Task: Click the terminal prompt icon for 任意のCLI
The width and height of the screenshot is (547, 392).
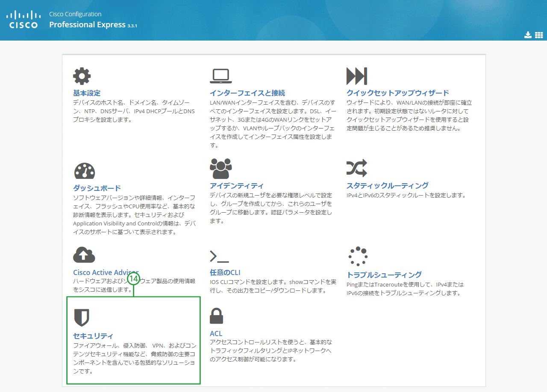Action: (219, 257)
